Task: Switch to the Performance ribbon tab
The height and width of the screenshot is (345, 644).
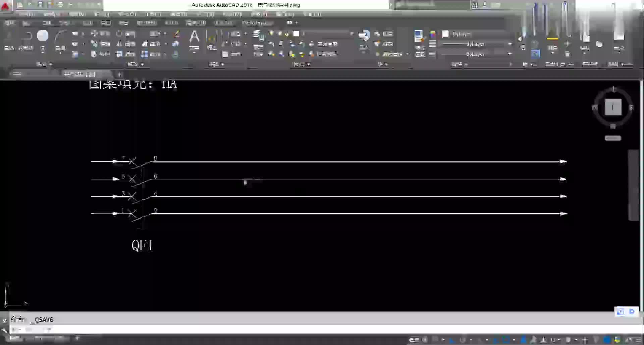Action: (x=257, y=23)
